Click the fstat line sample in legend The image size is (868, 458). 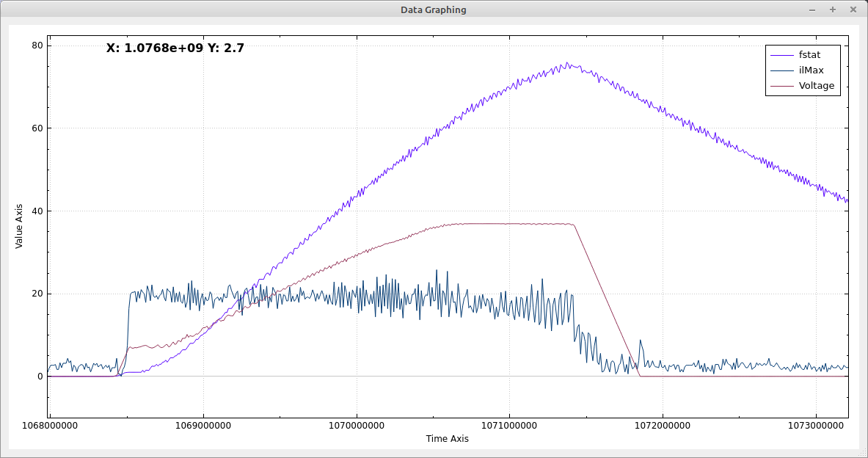click(x=781, y=54)
